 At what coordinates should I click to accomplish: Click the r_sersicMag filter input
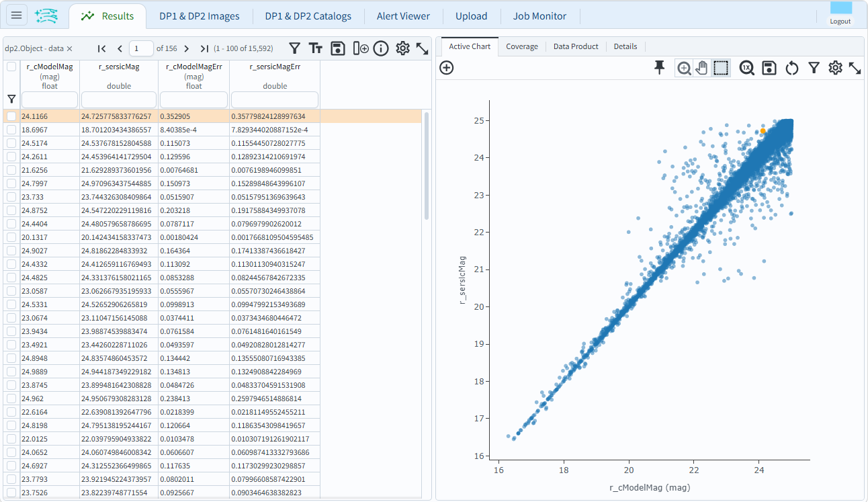click(x=119, y=99)
